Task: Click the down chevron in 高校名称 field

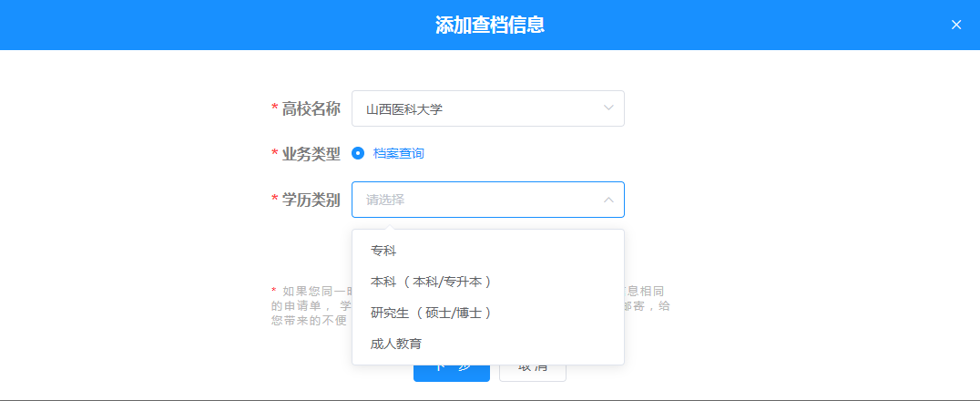Action: 608,108
